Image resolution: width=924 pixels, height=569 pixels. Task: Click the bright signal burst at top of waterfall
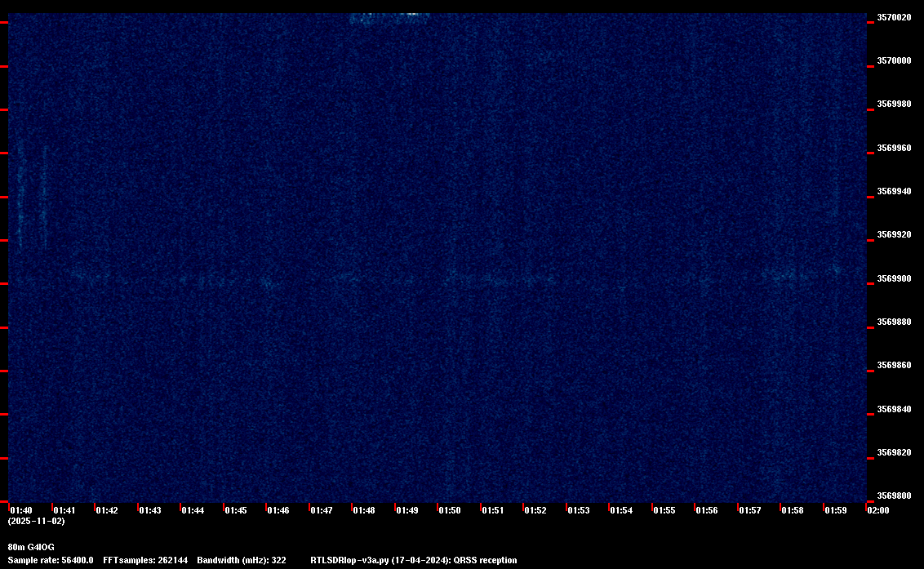point(389,18)
